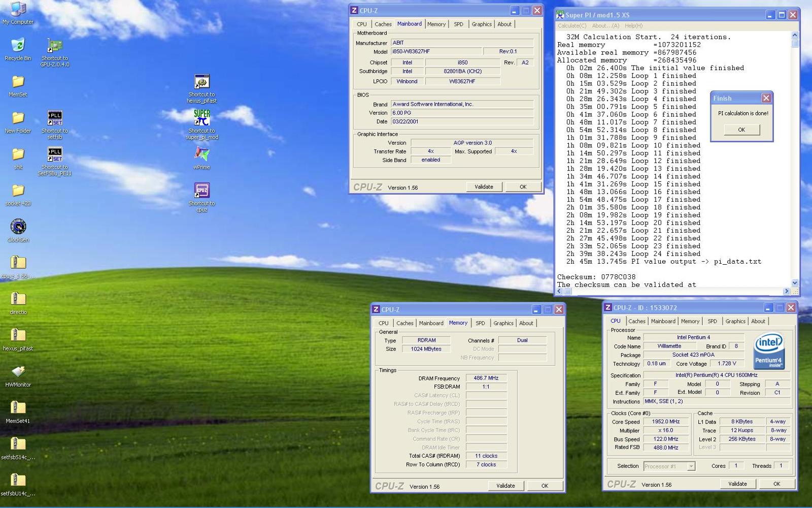The width and height of the screenshot is (812, 508).
Task: Switch to Memory tab in CPU-Z ID 1533072 window
Action: (x=690, y=321)
